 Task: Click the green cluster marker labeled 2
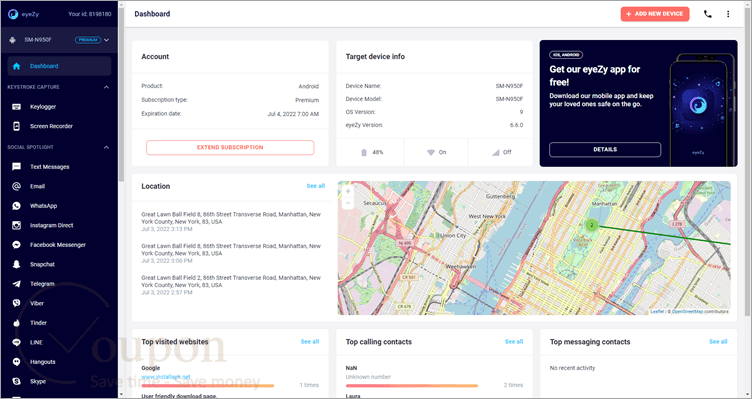(592, 225)
